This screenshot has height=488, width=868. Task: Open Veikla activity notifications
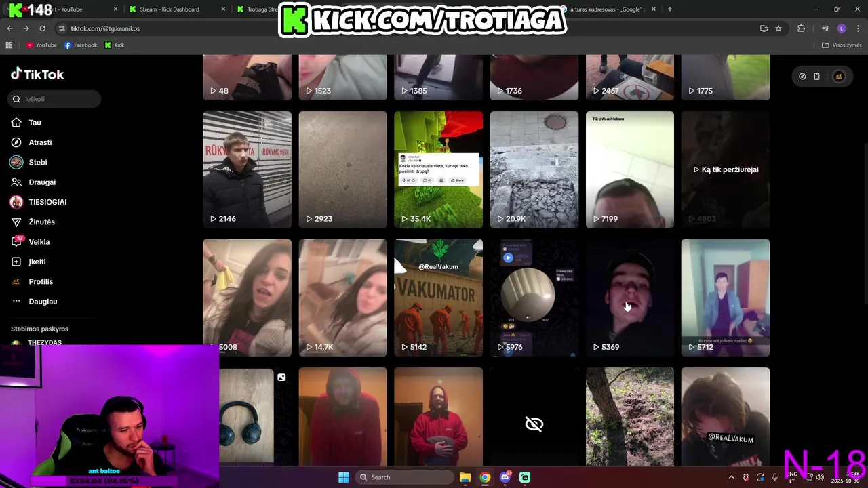tap(30, 242)
